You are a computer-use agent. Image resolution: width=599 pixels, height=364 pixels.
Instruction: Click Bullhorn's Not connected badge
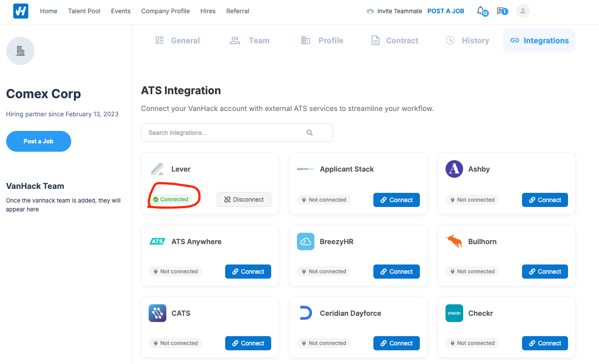coord(472,272)
